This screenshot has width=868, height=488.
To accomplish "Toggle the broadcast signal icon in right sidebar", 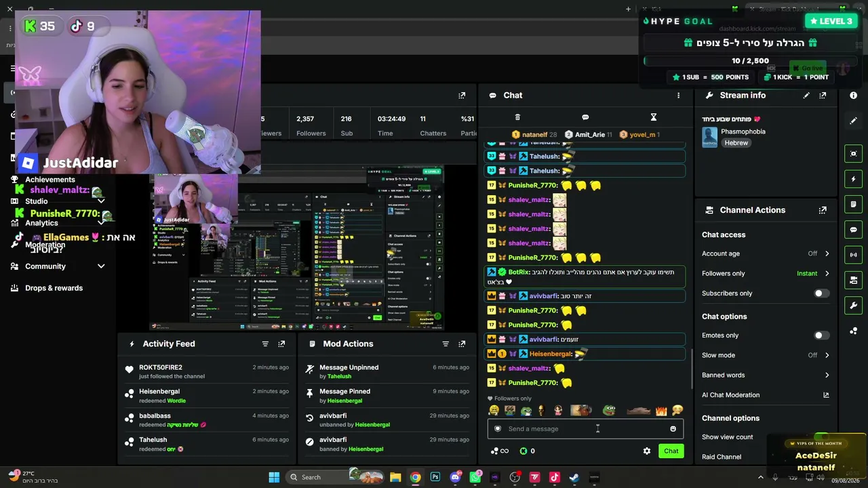I will coord(853,255).
